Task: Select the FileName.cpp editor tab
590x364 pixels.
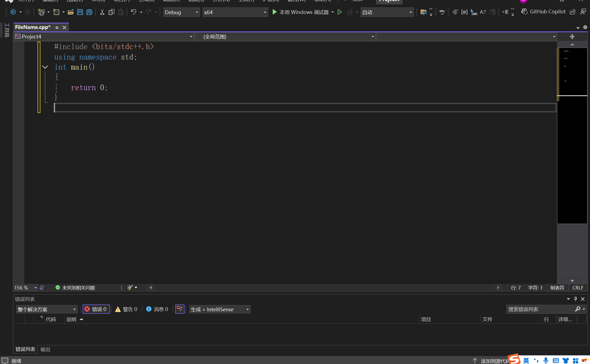Action: (33, 27)
